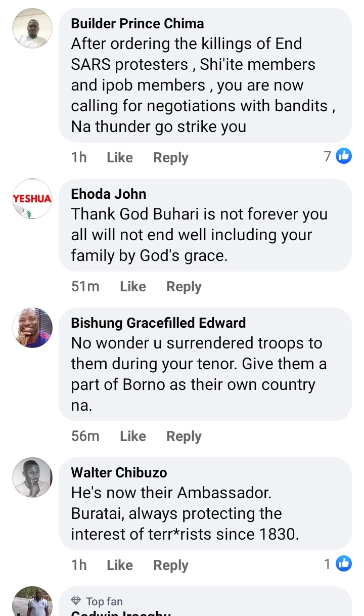This screenshot has height=616, width=364.
Task: Like Ehoda John's comment
Action: tap(132, 287)
